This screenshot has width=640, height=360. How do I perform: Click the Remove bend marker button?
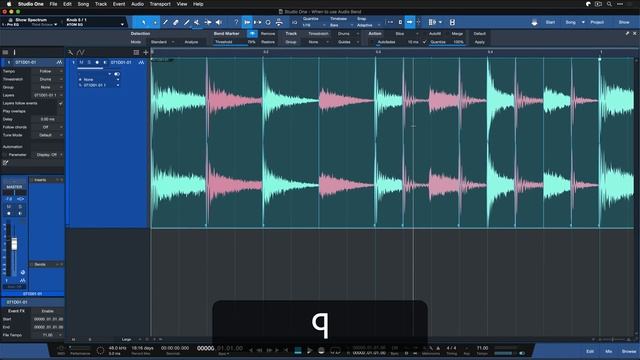268,33
